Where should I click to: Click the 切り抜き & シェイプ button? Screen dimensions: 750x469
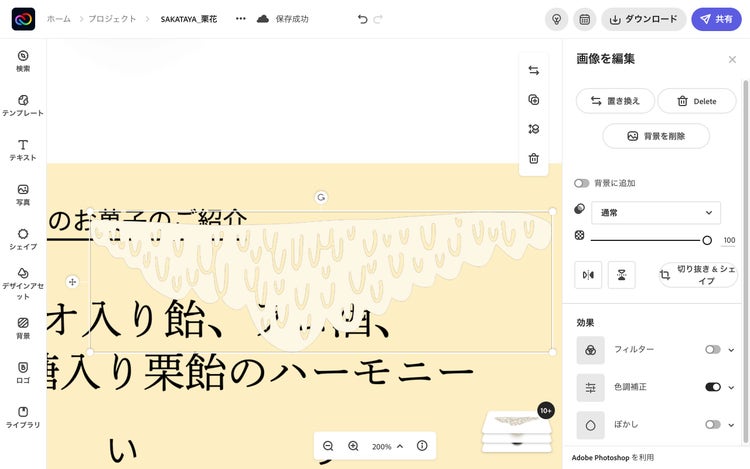(x=697, y=275)
